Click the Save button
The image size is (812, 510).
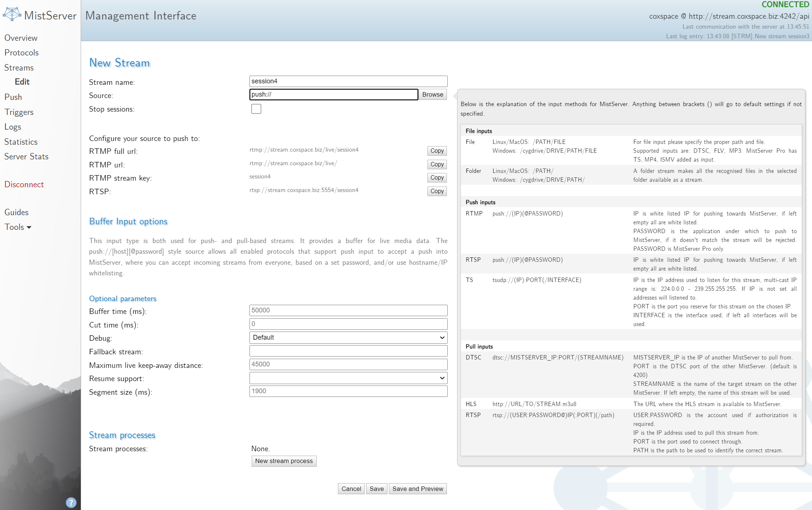pos(376,489)
